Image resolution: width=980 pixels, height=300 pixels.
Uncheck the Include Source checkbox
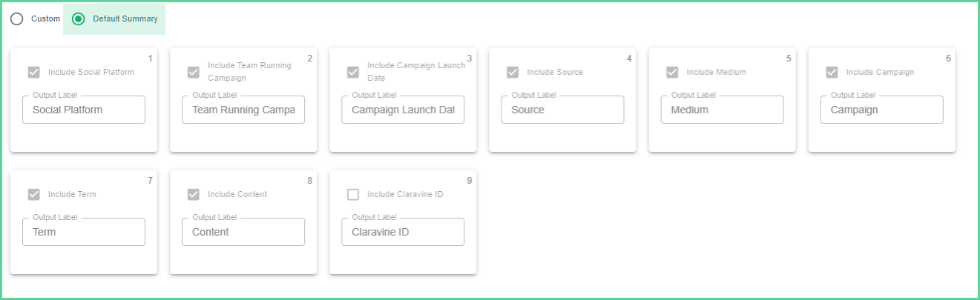point(513,73)
